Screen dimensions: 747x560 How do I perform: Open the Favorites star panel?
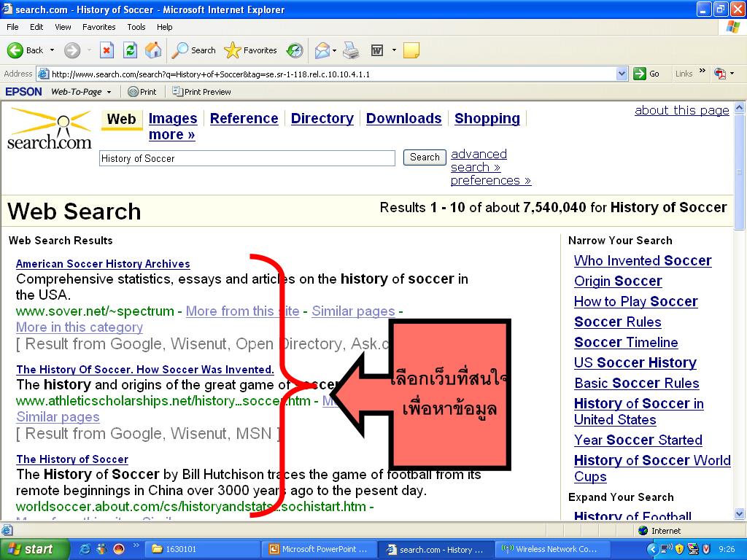(251, 50)
